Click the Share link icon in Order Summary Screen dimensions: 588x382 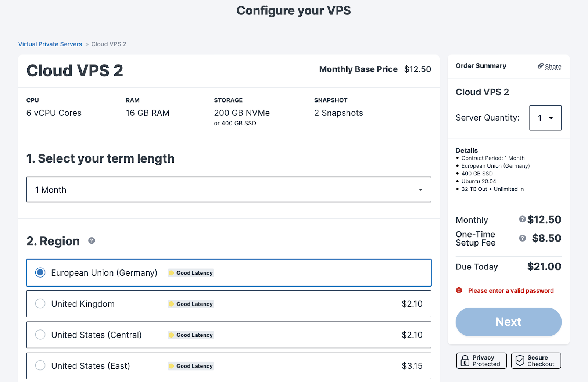pyautogui.click(x=540, y=66)
